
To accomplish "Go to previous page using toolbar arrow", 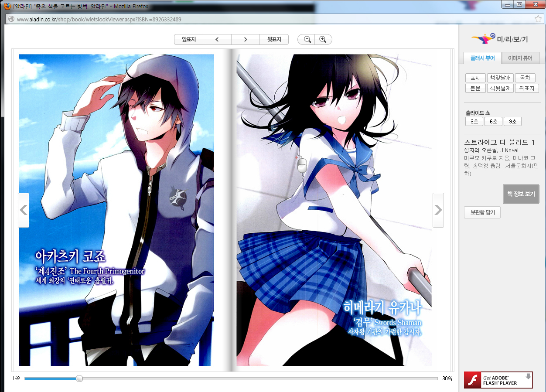I will coord(217,40).
